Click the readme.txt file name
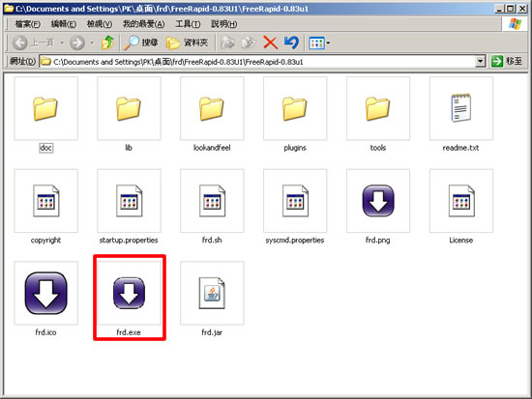Image resolution: width=532 pixels, height=399 pixels. (x=460, y=148)
